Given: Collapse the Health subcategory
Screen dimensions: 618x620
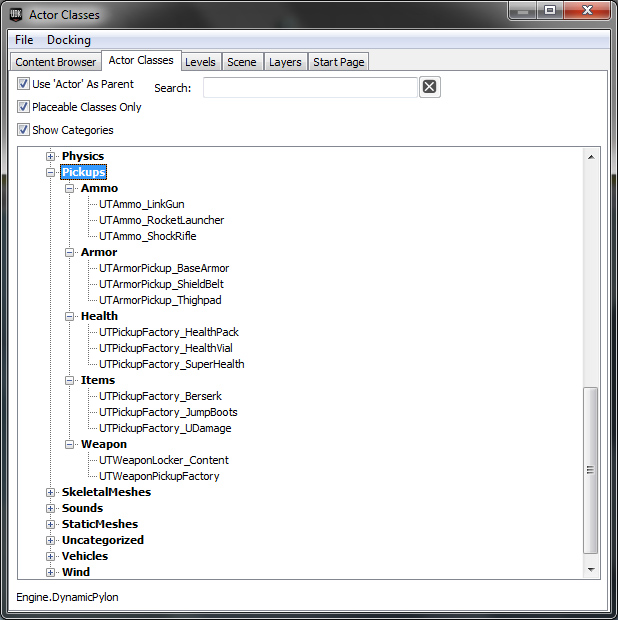Looking at the screenshot, I should [x=70, y=316].
